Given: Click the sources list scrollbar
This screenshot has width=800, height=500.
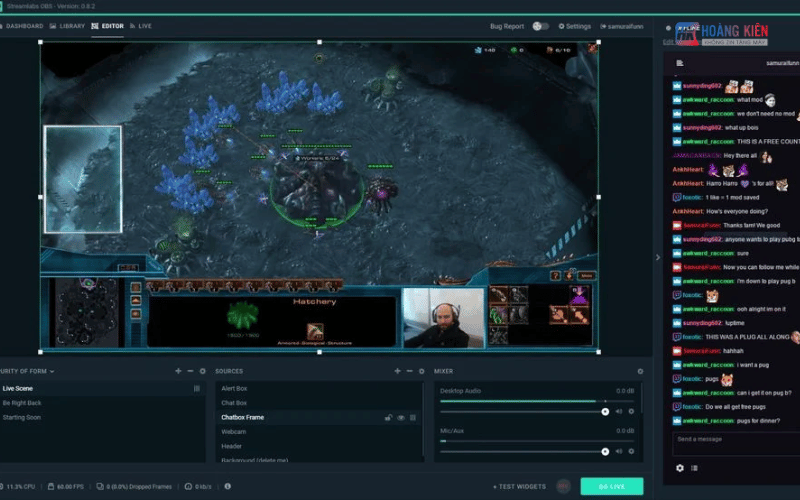Looking at the screenshot, I should [x=423, y=419].
